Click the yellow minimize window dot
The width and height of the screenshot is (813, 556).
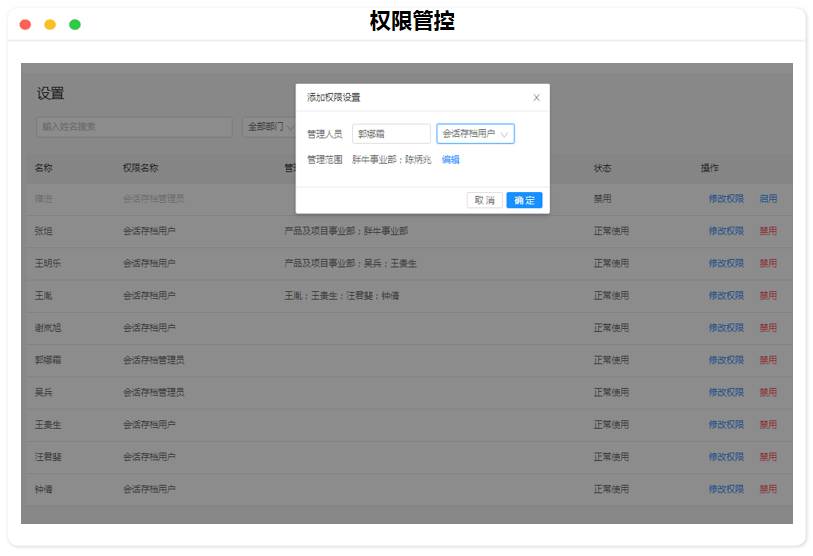coord(50,24)
